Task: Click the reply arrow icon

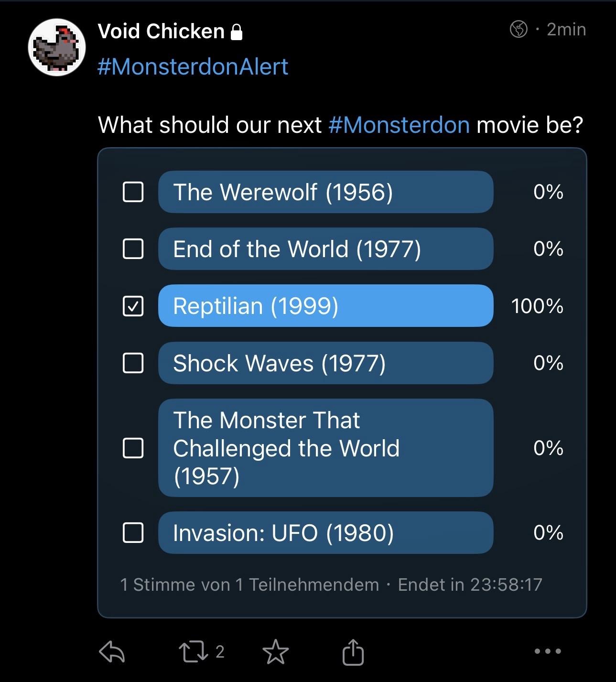Action: pyautogui.click(x=113, y=651)
